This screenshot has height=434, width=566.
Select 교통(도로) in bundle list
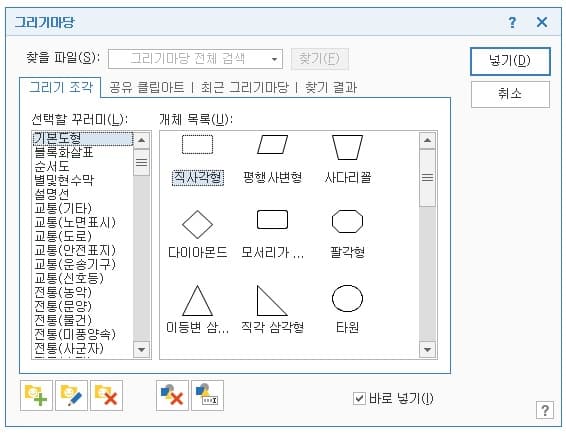[x=83, y=236]
